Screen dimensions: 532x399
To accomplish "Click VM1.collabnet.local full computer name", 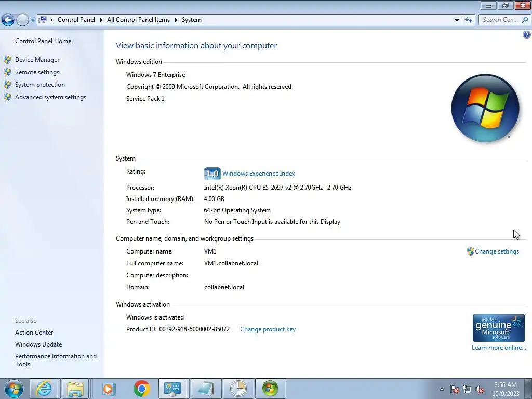I will pyautogui.click(x=231, y=263).
